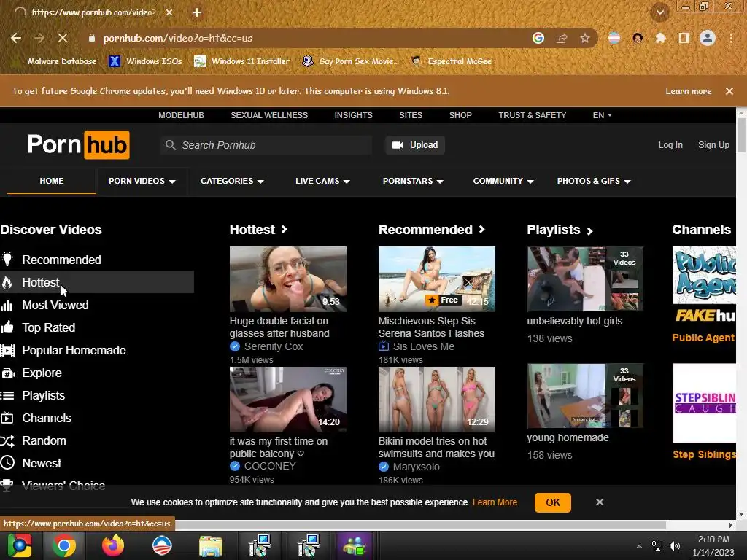This screenshot has height=560, width=747.
Task: Click the Google icon in the address bar
Action: [538, 38]
